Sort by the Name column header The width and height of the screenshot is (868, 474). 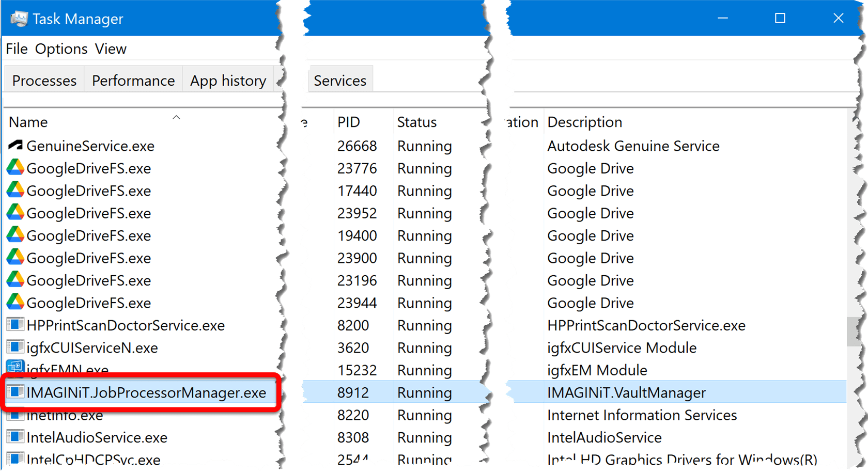pos(28,122)
